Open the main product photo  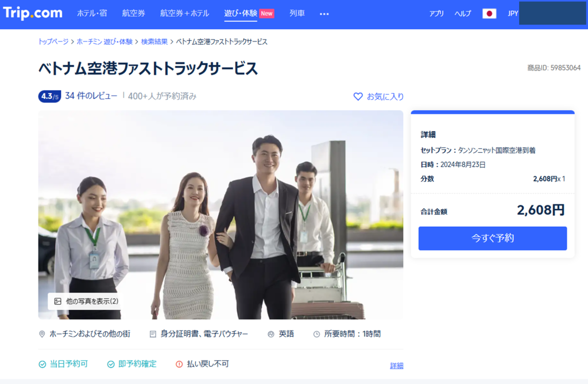tap(220, 214)
